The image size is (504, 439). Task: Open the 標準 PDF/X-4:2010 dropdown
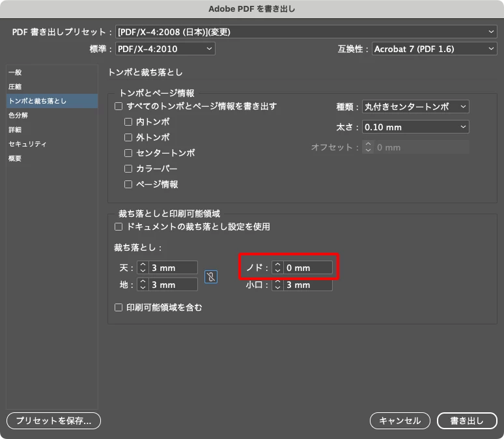165,49
